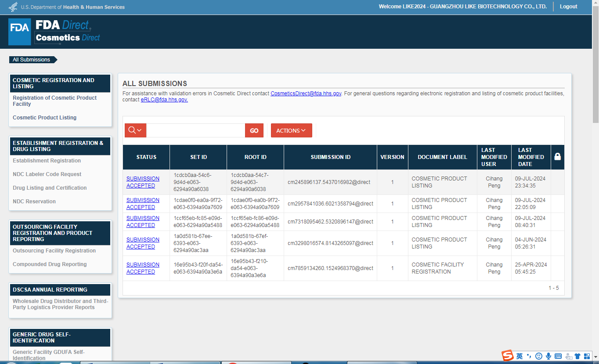Sort table by the STATUS column header
Image resolution: width=599 pixels, height=364 pixels.
pos(146,157)
